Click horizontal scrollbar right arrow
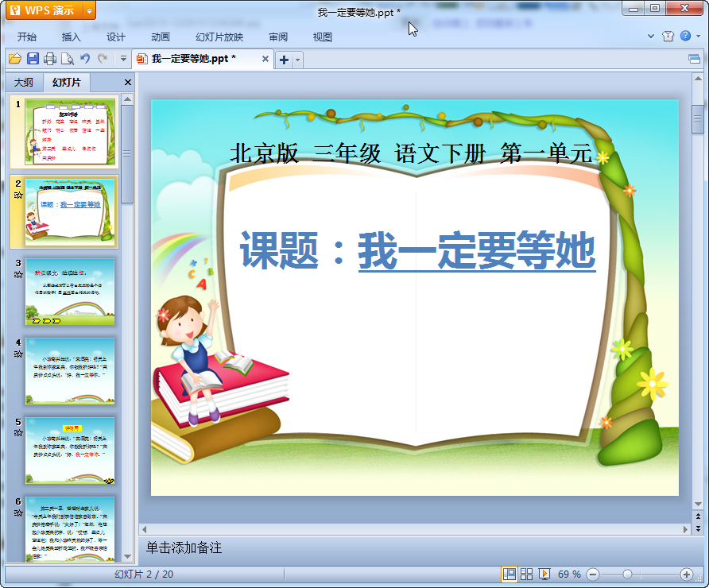 coord(685,529)
